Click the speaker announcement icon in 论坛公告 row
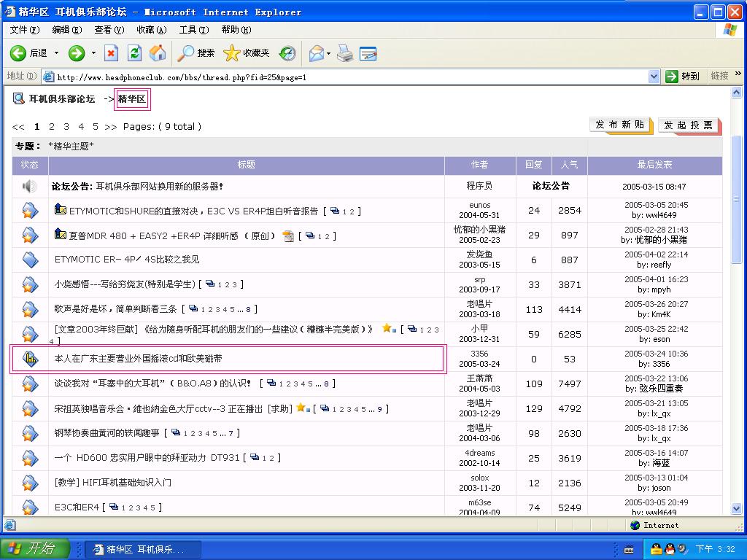The height and width of the screenshot is (560, 747). pyautogui.click(x=29, y=186)
